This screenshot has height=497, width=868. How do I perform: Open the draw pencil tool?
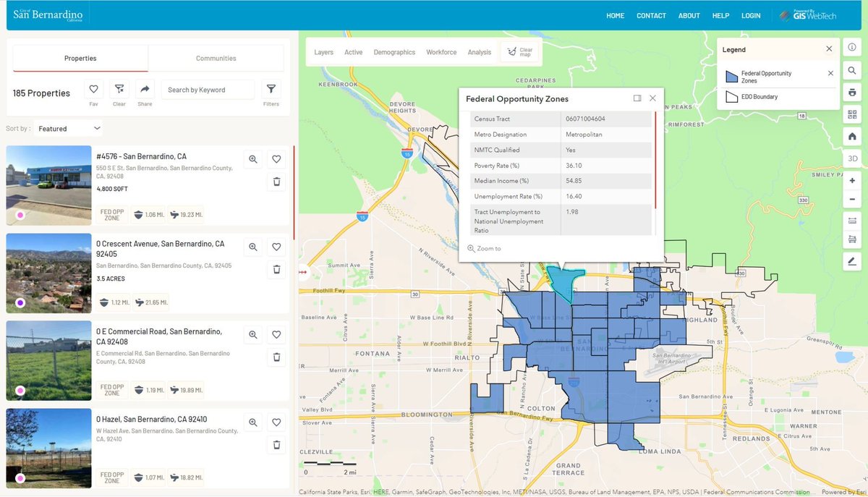(852, 261)
